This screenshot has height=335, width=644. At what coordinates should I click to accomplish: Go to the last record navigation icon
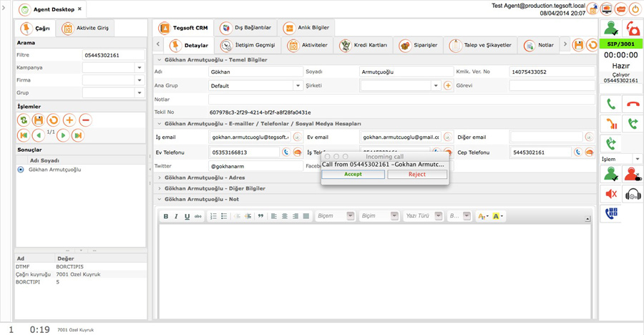pyautogui.click(x=77, y=135)
